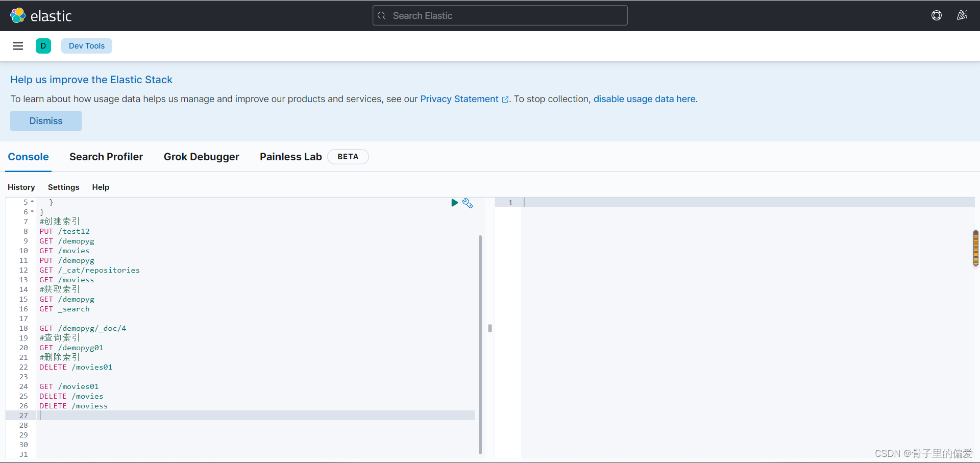Click the external link icon by Privacy Statement
Screen dimensions: 980x463
click(505, 100)
